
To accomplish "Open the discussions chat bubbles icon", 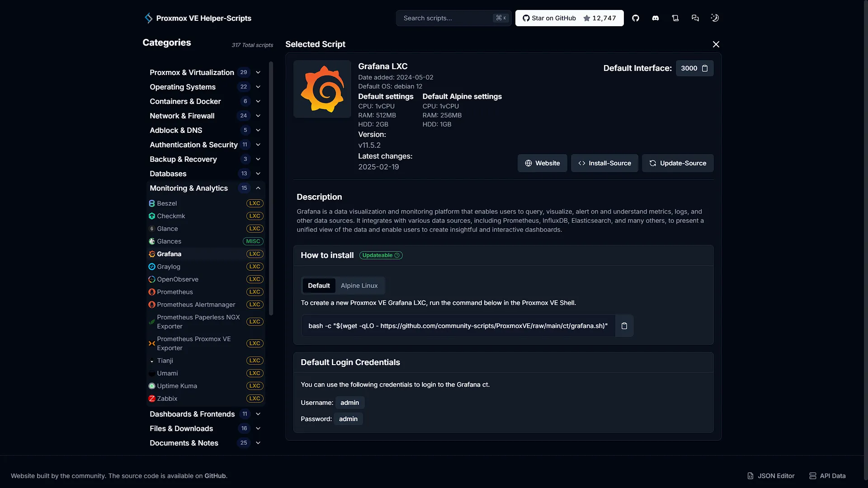I will [x=695, y=18].
